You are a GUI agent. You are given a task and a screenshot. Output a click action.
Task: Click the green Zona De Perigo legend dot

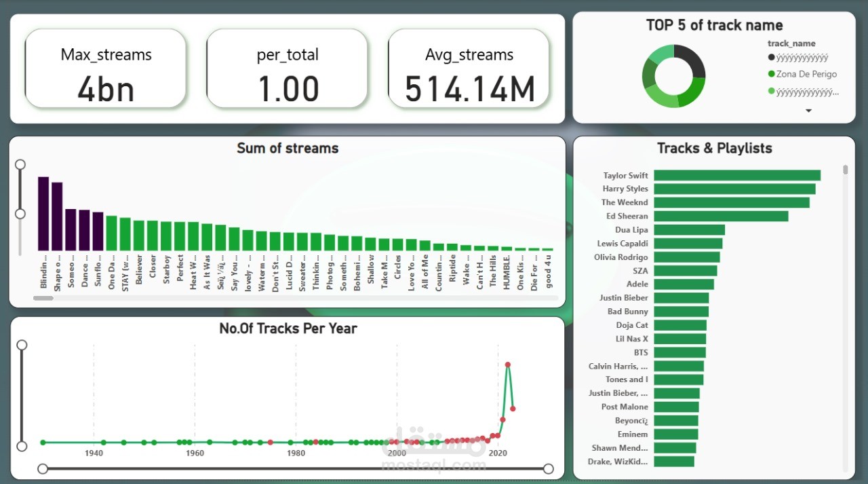(x=773, y=74)
